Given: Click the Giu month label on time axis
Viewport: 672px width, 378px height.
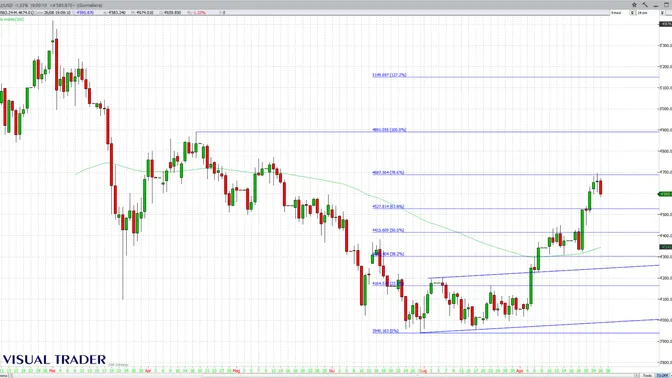Looking at the screenshot, I should click(332, 370).
